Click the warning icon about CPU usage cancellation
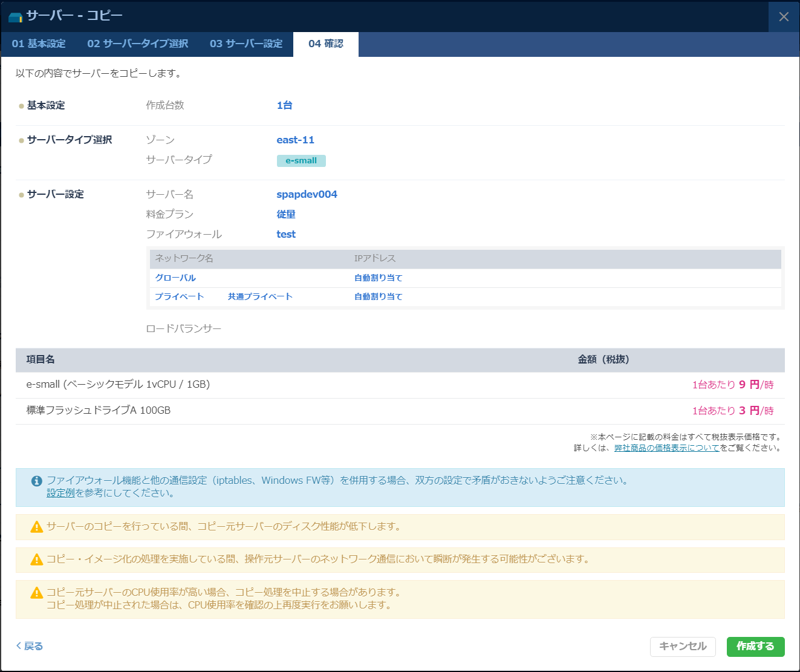Screen dimensions: 800x672 (34, 593)
